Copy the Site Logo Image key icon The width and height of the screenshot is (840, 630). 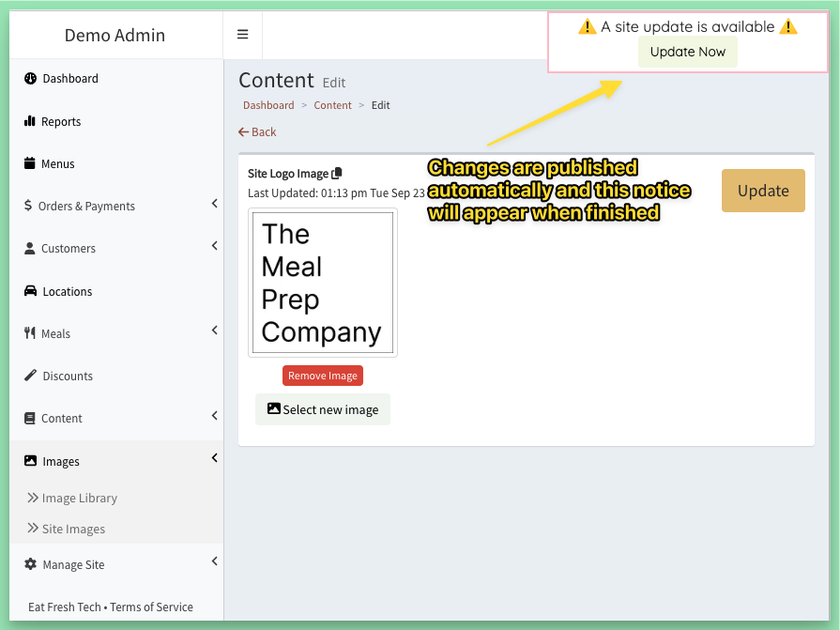pyautogui.click(x=337, y=173)
